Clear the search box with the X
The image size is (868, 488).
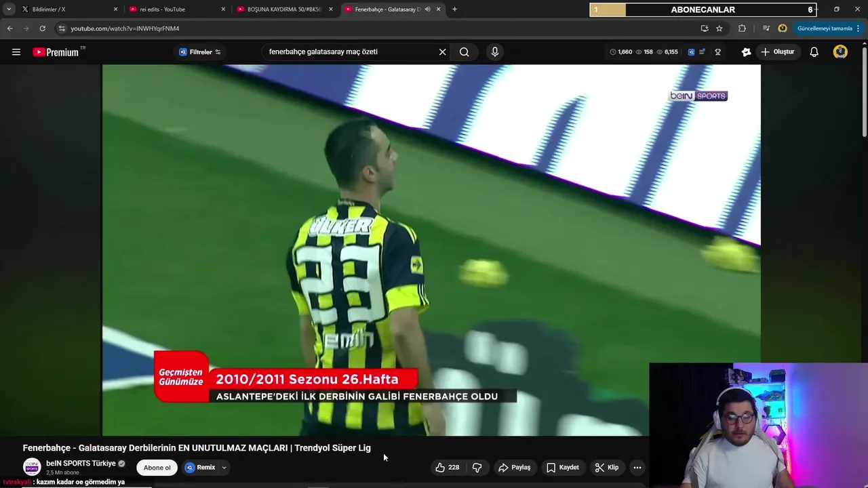point(442,52)
